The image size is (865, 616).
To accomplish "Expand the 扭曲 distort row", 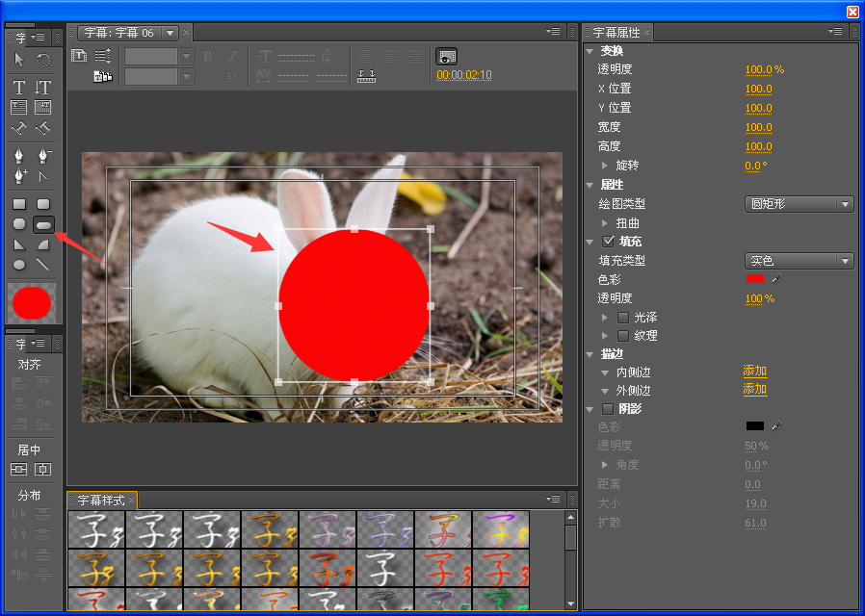I will click(605, 223).
